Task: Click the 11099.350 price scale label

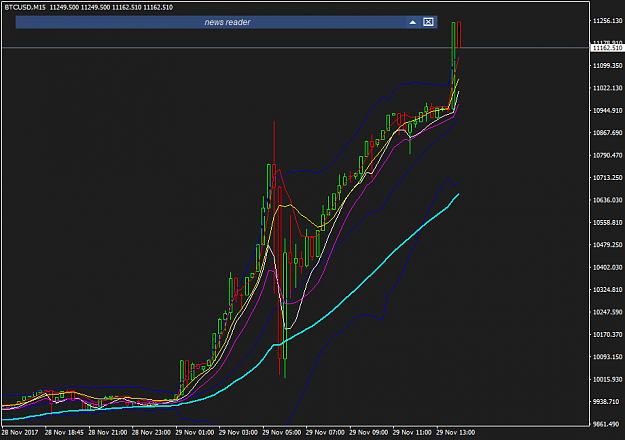Action: 607,65
